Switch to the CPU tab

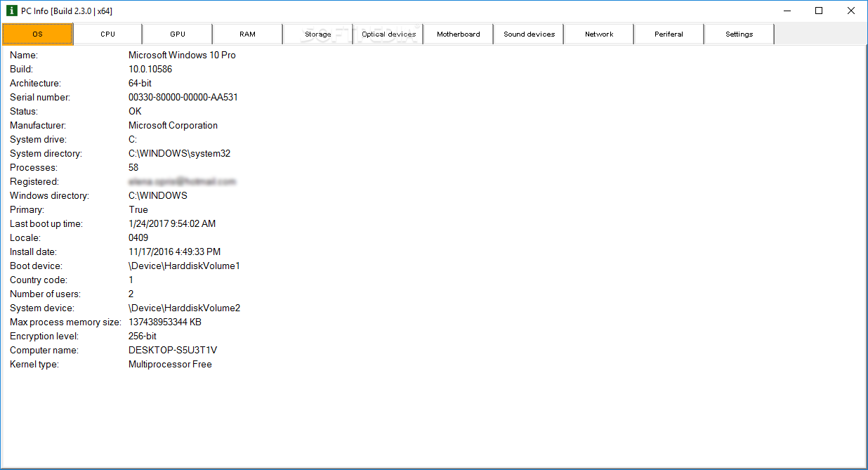click(107, 34)
